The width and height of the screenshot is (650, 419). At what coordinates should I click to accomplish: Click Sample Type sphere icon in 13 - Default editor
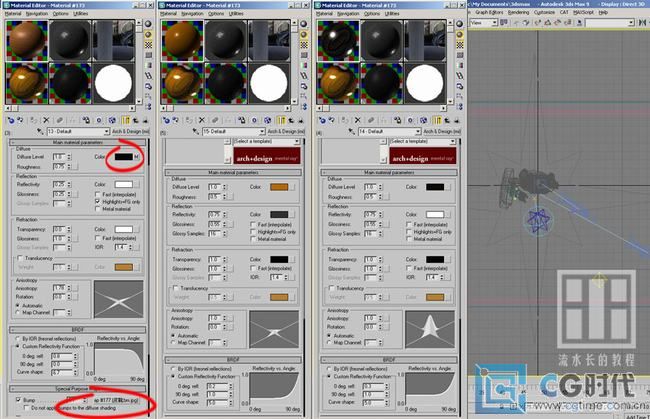148,24
